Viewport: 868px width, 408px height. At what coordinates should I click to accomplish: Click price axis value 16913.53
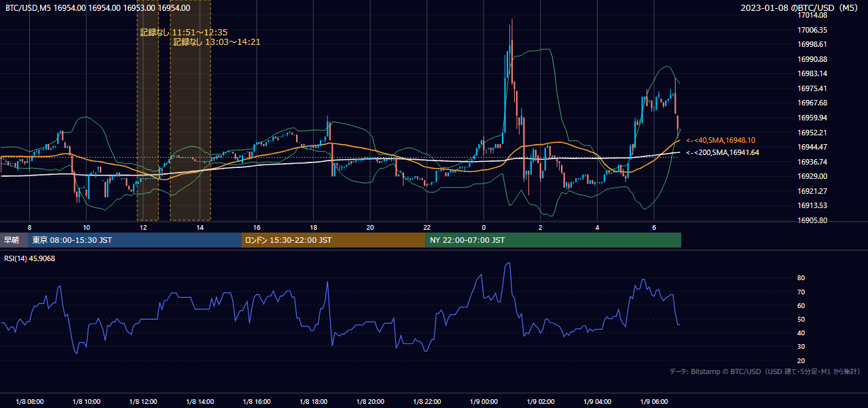point(812,205)
